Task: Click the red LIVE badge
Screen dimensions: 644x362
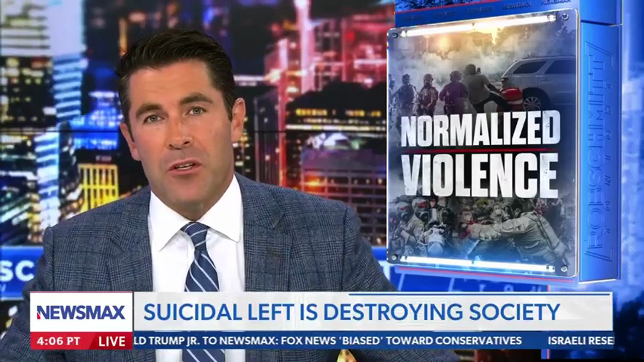Action: pyautogui.click(x=112, y=341)
